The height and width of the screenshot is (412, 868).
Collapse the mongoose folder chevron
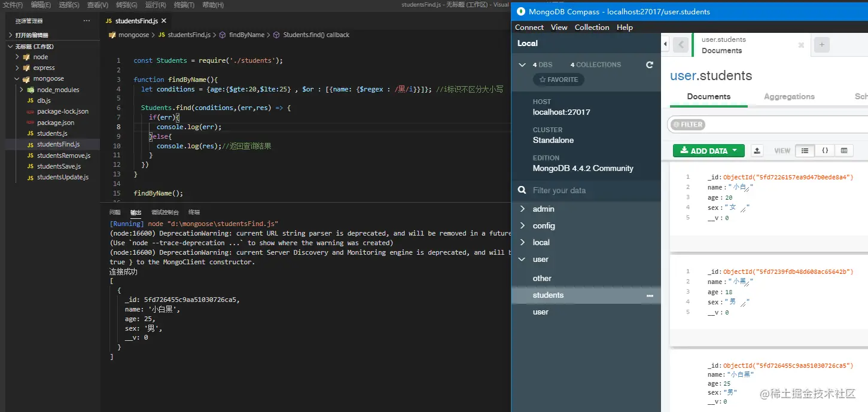point(18,79)
